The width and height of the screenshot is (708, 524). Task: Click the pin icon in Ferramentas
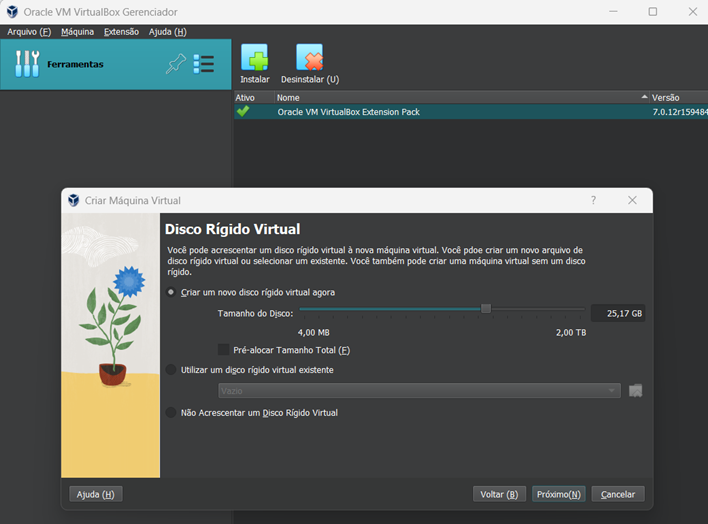tap(176, 64)
